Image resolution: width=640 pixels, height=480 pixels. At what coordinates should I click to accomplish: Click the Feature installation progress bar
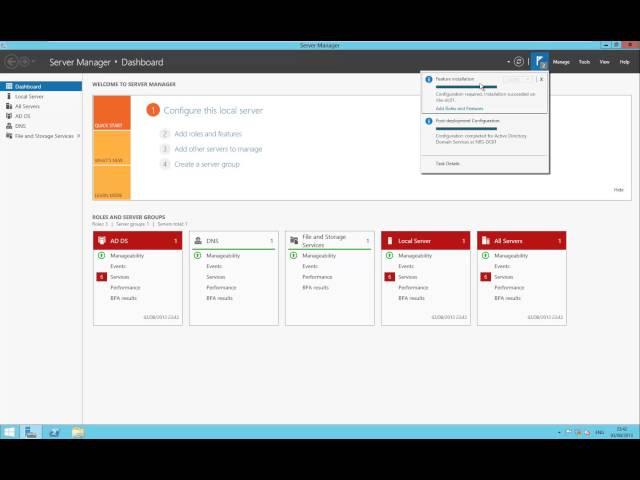(x=466, y=87)
